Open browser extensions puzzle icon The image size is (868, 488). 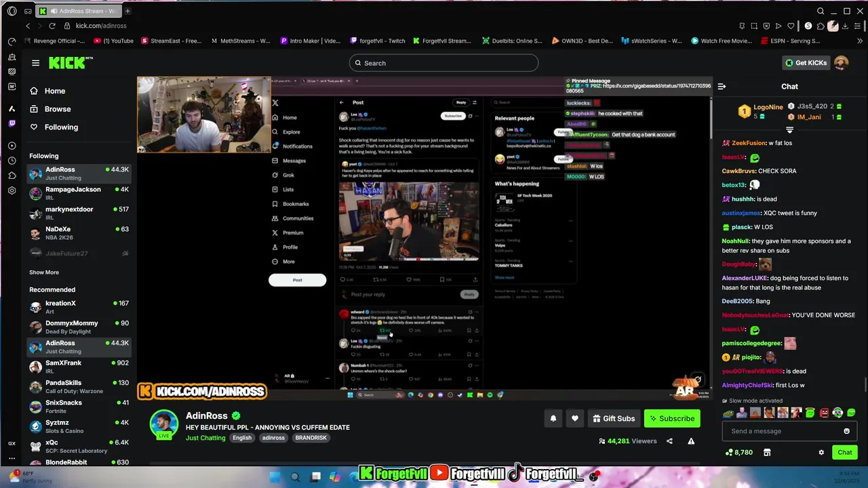(821, 26)
